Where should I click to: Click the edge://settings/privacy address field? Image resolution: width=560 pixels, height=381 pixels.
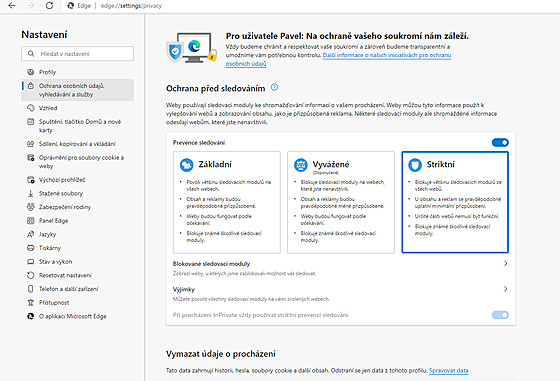click(x=131, y=6)
